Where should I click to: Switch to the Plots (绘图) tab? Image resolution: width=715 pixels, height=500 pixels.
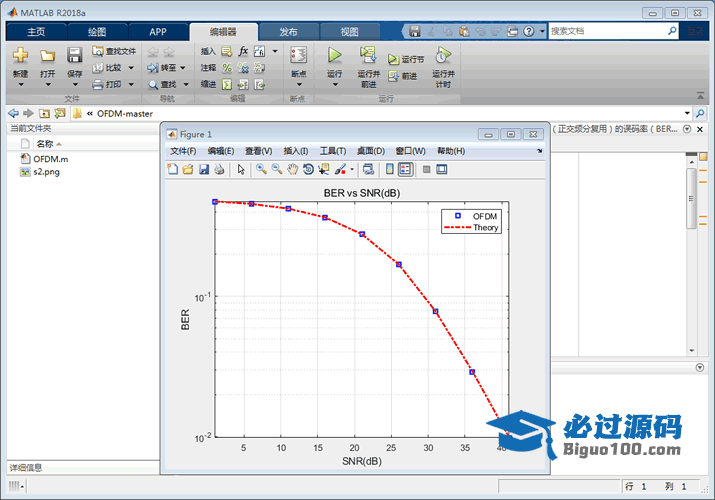[x=97, y=32]
